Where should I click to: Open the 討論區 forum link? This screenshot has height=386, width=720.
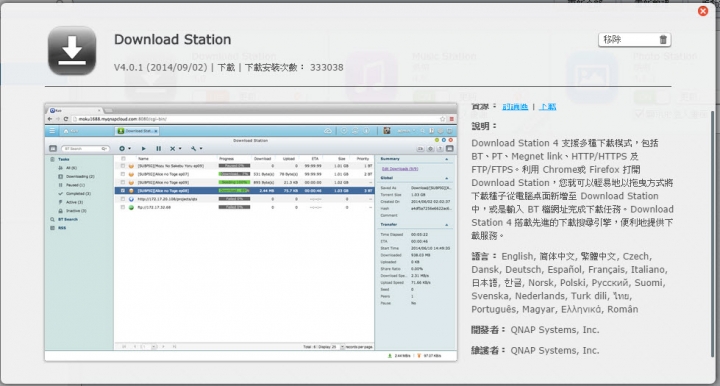515,106
